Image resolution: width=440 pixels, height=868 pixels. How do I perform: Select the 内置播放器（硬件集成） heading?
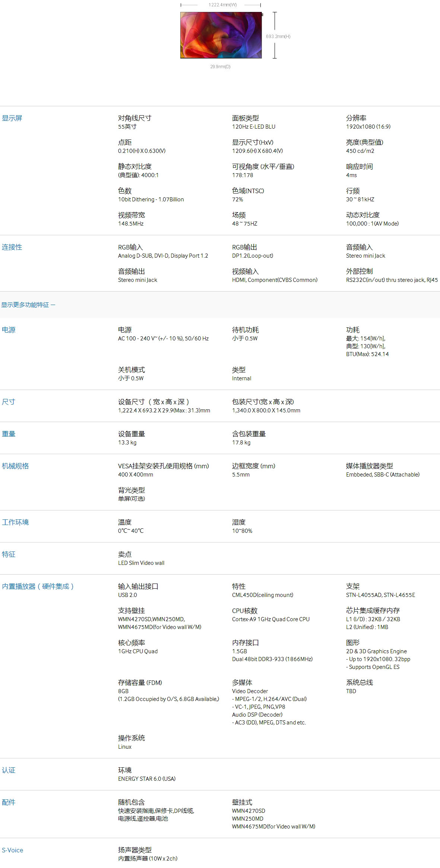pyautogui.click(x=38, y=586)
